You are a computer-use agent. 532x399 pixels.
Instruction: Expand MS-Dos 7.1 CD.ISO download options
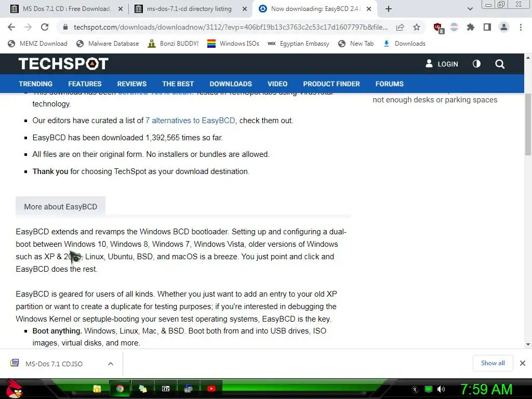111,364
